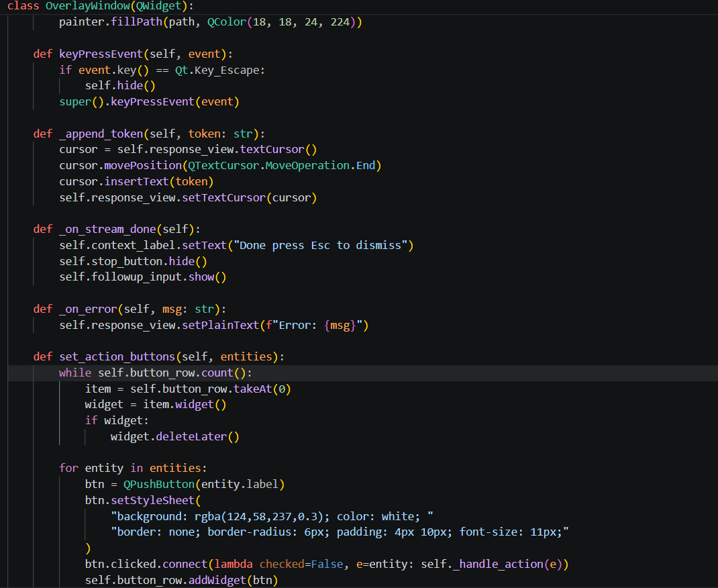Click 'btn = QPushButton(entity.label)' line
The height and width of the screenshot is (588, 718).
tap(185, 484)
